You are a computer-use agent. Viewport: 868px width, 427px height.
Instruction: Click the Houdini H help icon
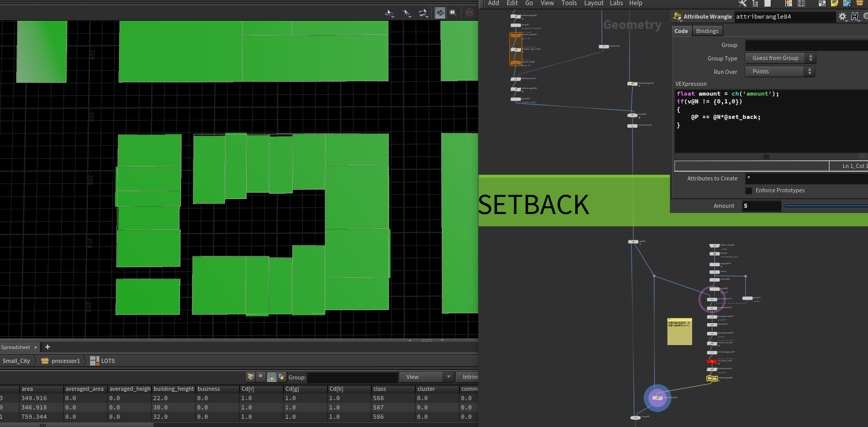855,17
